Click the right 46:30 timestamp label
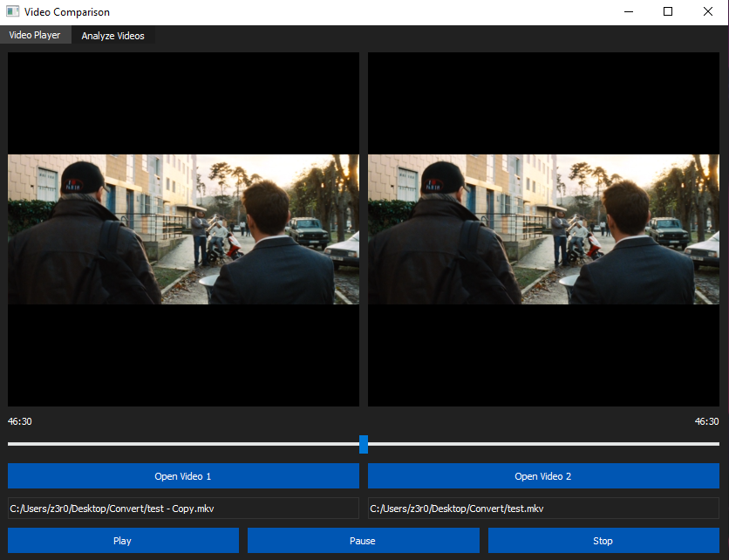This screenshot has width=729, height=560. (x=706, y=421)
